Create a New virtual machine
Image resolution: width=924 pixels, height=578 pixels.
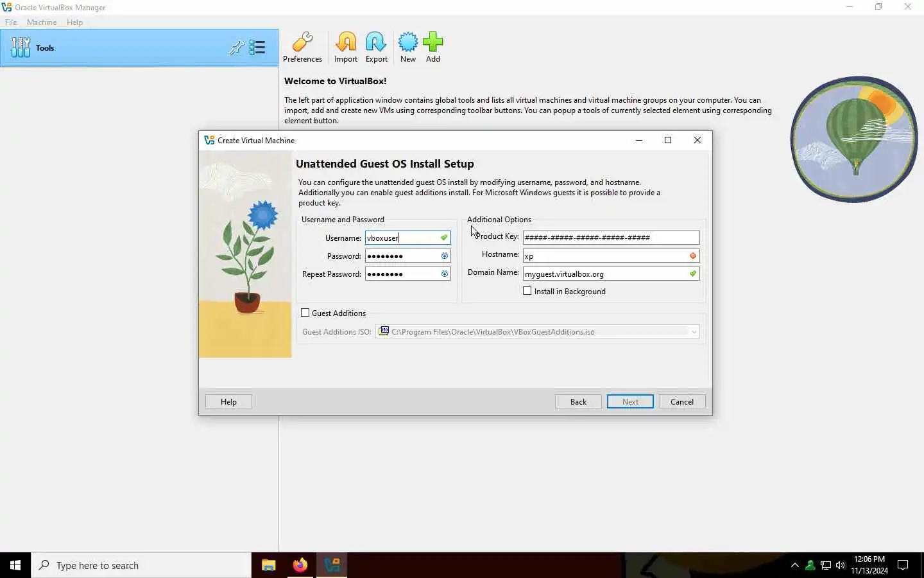click(x=408, y=48)
